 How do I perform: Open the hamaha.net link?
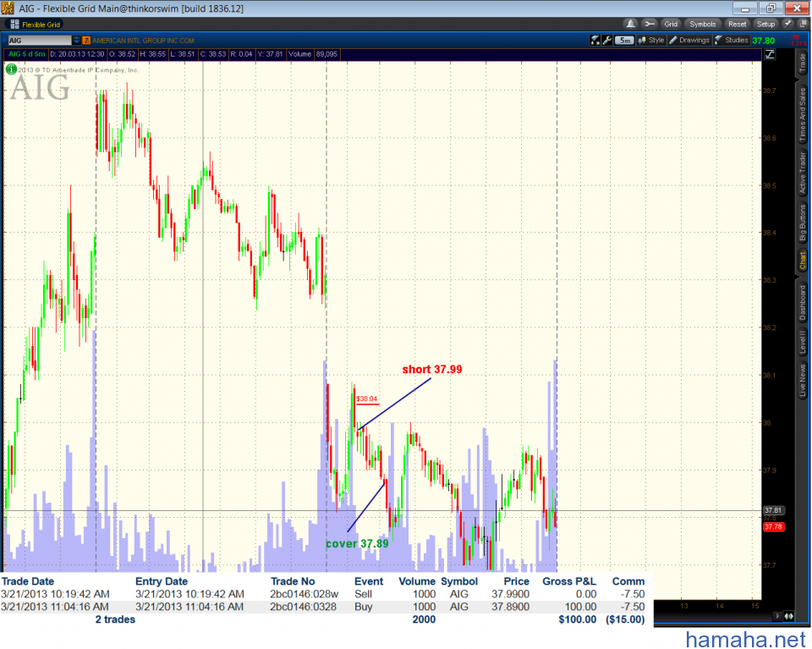point(746,638)
